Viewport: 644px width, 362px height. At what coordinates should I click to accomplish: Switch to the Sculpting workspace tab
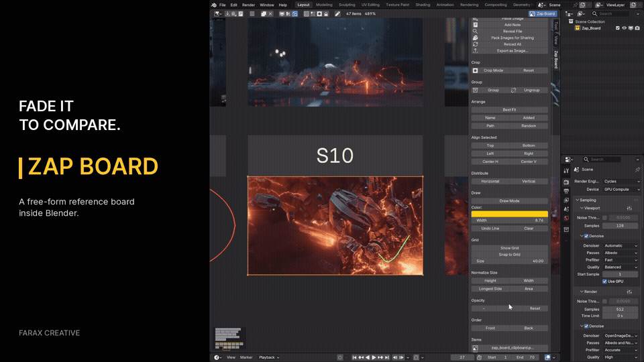coord(347,5)
